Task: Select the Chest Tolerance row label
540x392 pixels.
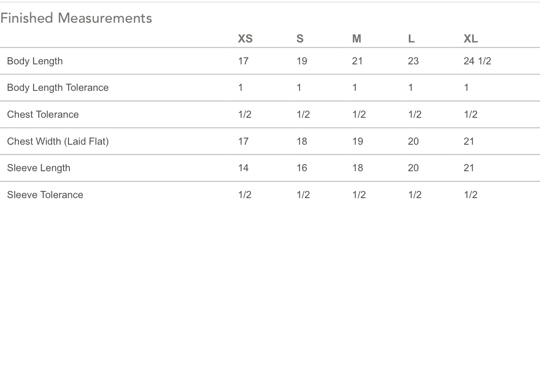Action: click(x=43, y=114)
